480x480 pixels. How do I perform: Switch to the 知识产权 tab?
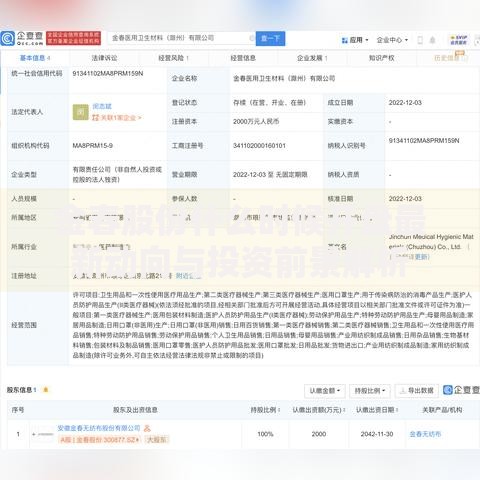pyautogui.click(x=381, y=58)
